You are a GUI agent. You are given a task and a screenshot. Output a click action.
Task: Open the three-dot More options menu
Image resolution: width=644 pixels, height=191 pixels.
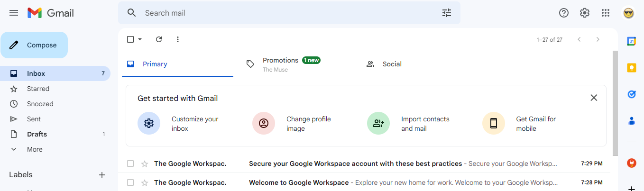click(178, 39)
